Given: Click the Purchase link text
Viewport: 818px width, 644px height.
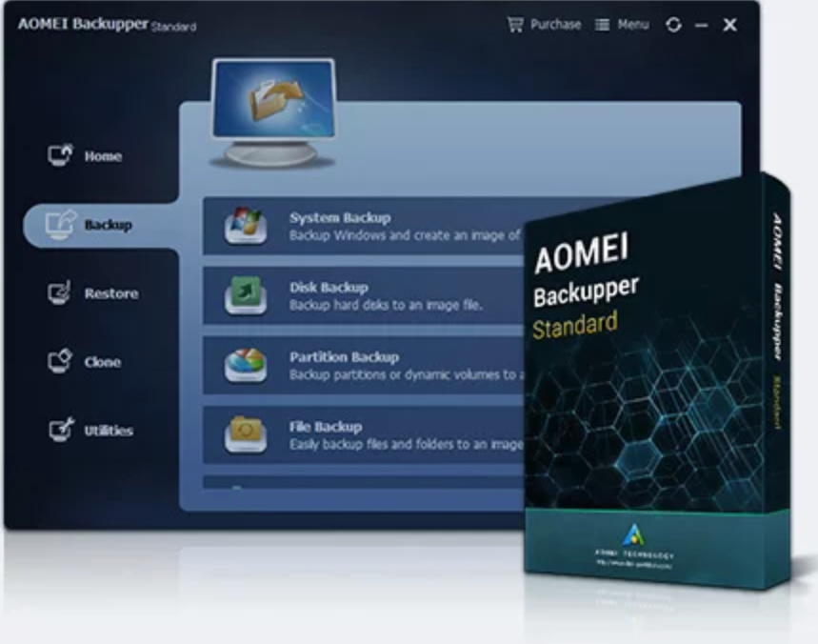Looking at the screenshot, I should tap(555, 25).
